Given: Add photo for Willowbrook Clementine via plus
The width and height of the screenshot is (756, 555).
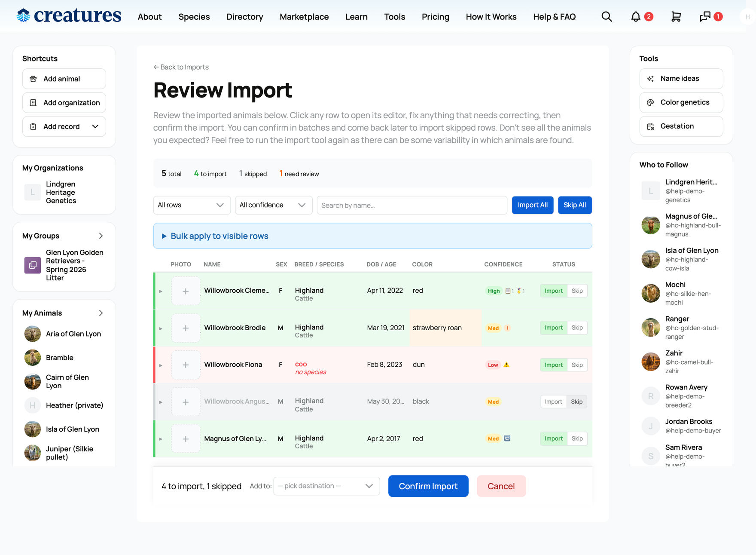Looking at the screenshot, I should click(186, 291).
